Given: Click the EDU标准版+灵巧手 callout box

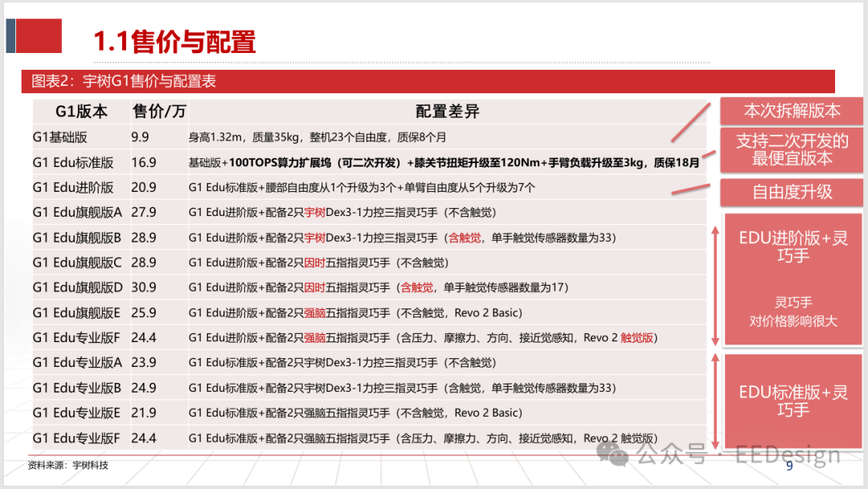Looking at the screenshot, I should [793, 401].
